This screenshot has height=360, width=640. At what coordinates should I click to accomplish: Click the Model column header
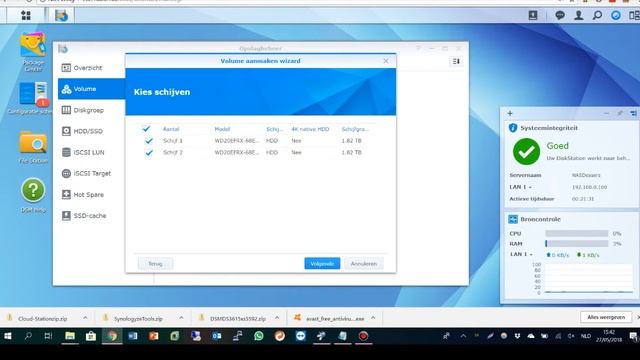click(x=222, y=129)
